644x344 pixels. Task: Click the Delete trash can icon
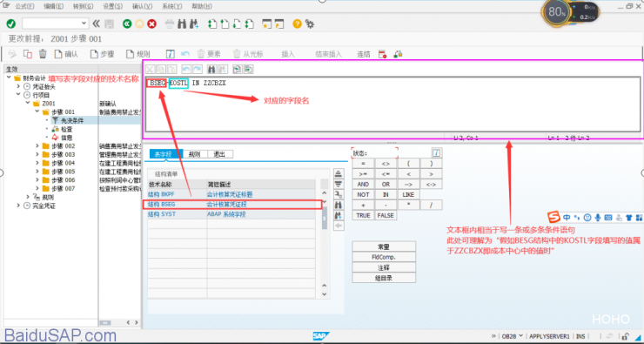click(43, 54)
